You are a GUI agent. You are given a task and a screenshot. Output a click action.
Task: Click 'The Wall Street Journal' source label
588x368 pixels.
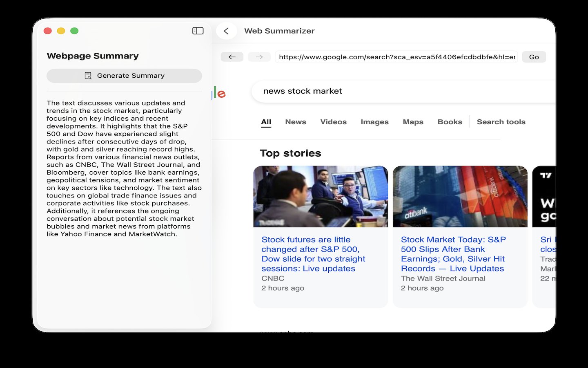[x=443, y=278]
